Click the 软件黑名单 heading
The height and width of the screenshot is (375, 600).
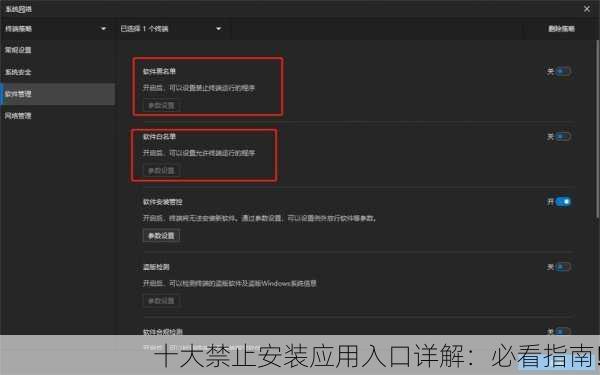[x=159, y=71]
